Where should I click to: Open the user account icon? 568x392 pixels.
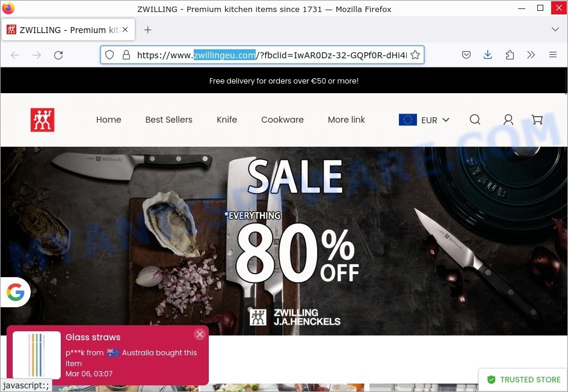508,120
